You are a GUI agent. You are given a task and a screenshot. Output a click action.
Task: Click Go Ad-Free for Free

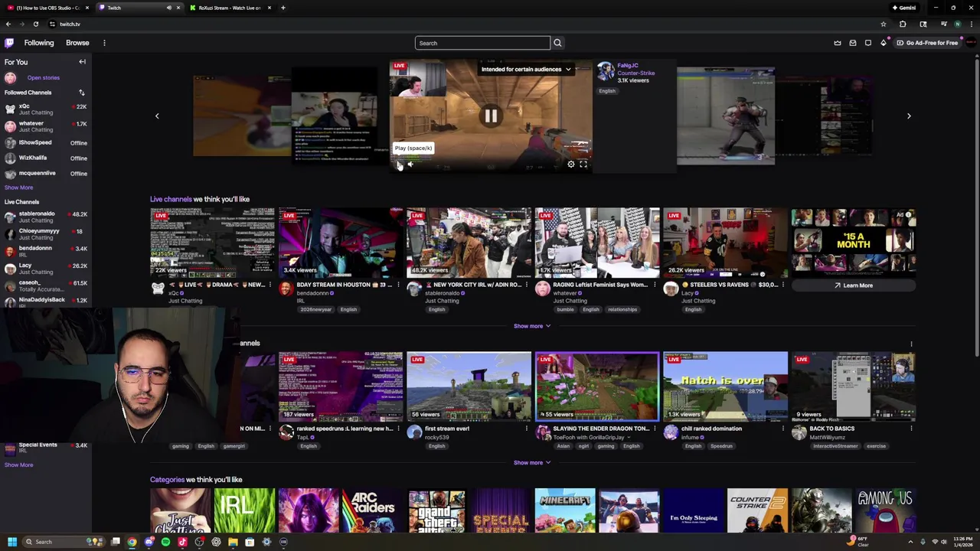[x=927, y=43]
